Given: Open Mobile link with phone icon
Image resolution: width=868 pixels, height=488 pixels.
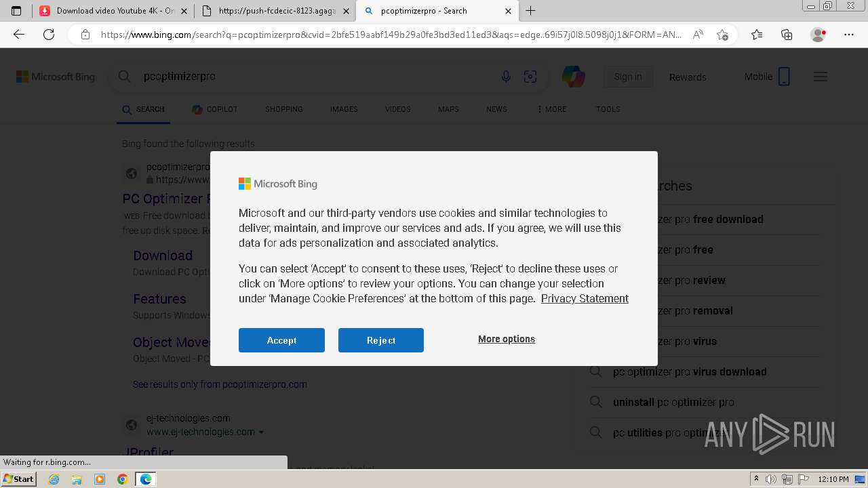Looking at the screenshot, I should point(768,77).
